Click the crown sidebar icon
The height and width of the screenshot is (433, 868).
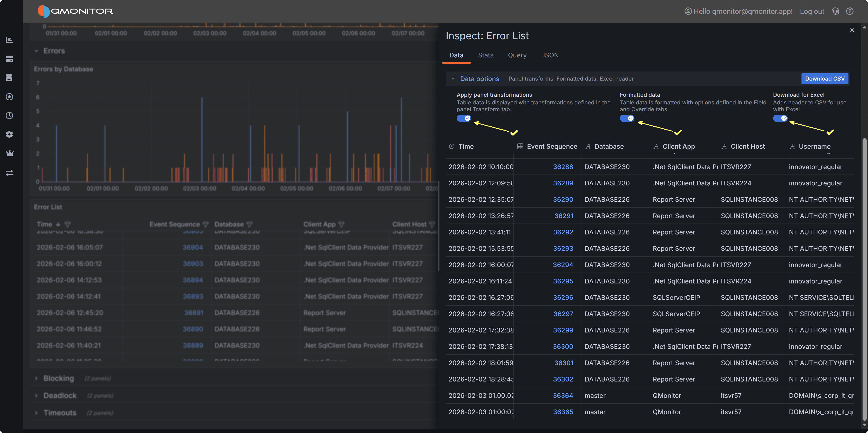[10, 153]
